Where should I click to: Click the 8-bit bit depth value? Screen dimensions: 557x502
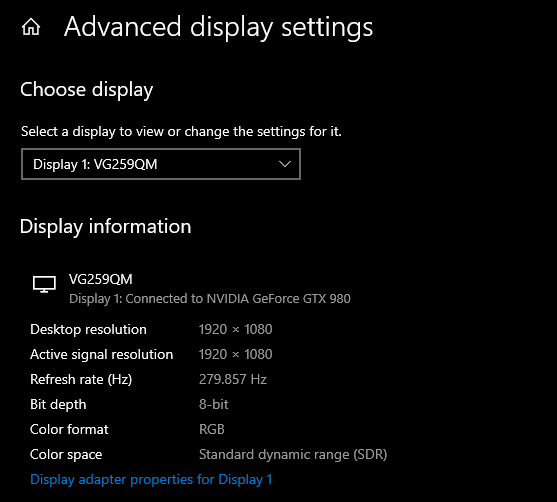[x=213, y=404]
